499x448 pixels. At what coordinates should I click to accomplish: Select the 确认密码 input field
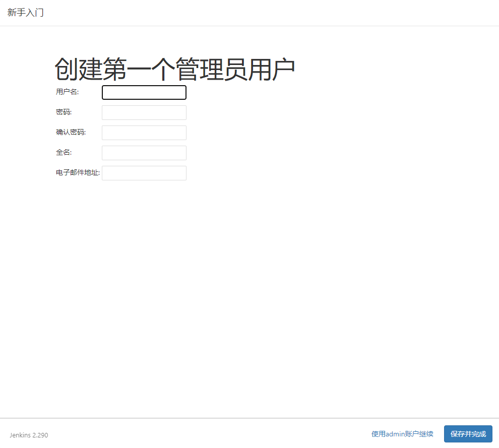[x=144, y=133]
